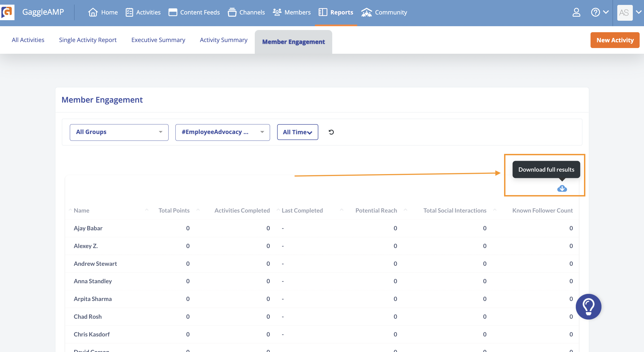Click Anna Standley's Known Follower Count value
Screen dimensions: 644x352
click(x=571, y=281)
